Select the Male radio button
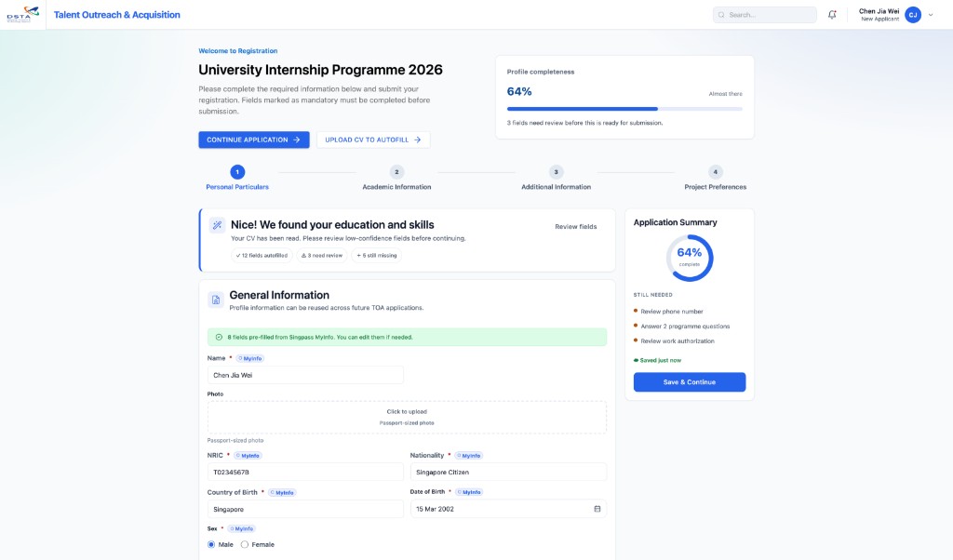 211,545
